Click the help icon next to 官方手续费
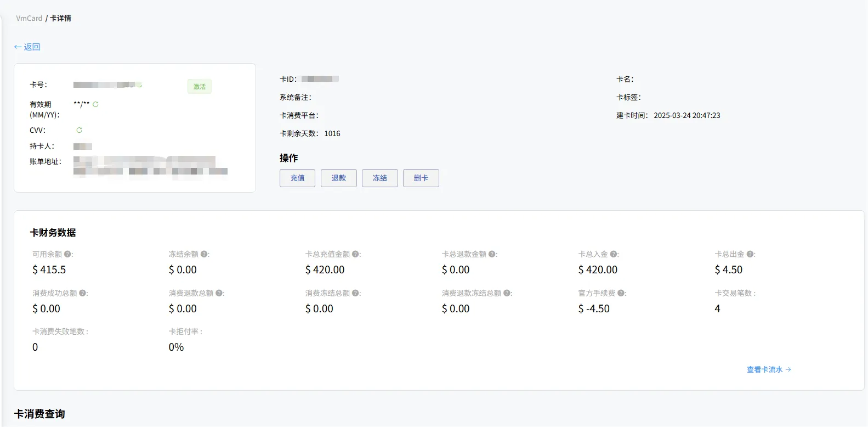Viewport: 868px width, 427px height. coord(621,293)
